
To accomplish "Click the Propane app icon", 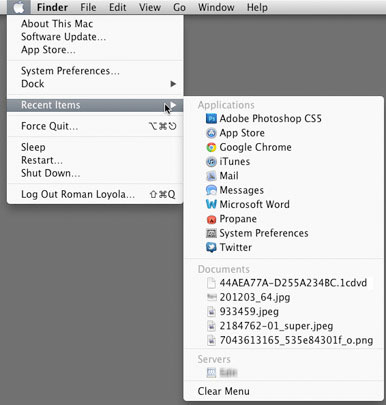I will (211, 219).
